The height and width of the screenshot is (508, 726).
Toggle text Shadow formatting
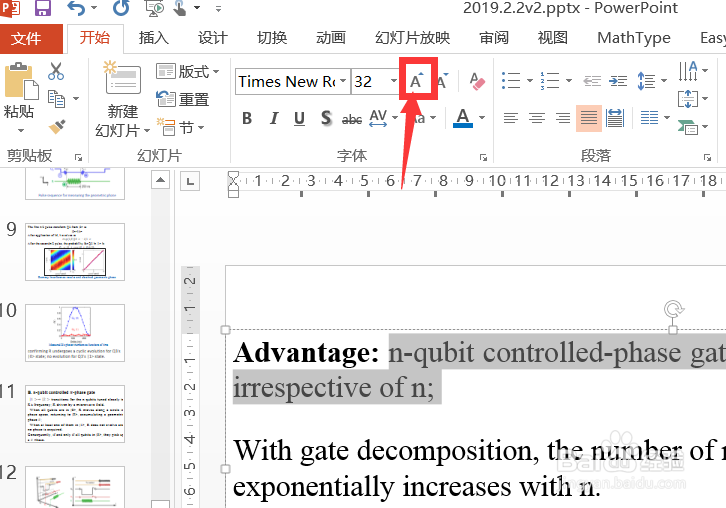[x=326, y=119]
